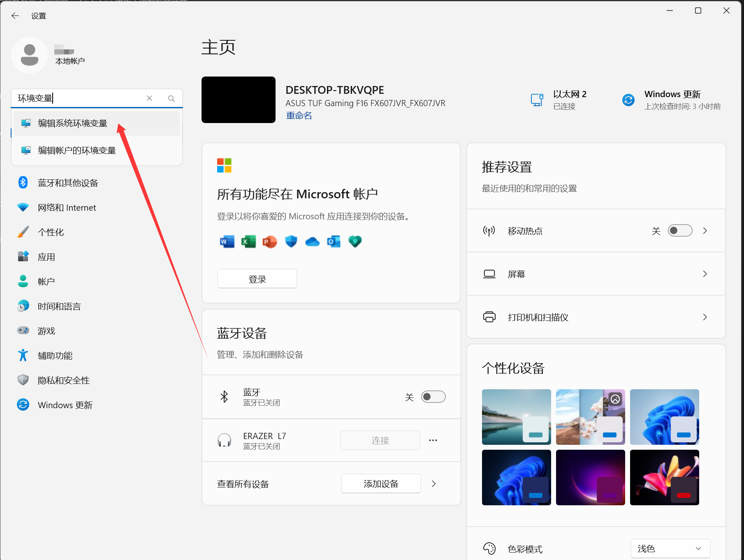Viewport: 744px width, 560px height.
Task: Expand view all devices chevron
Action: pos(433,484)
